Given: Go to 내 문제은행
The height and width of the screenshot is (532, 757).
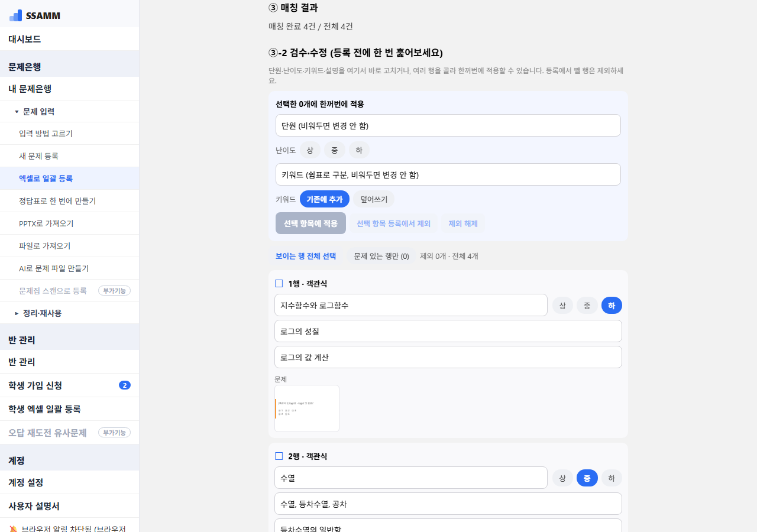Looking at the screenshot, I should click(69, 89).
